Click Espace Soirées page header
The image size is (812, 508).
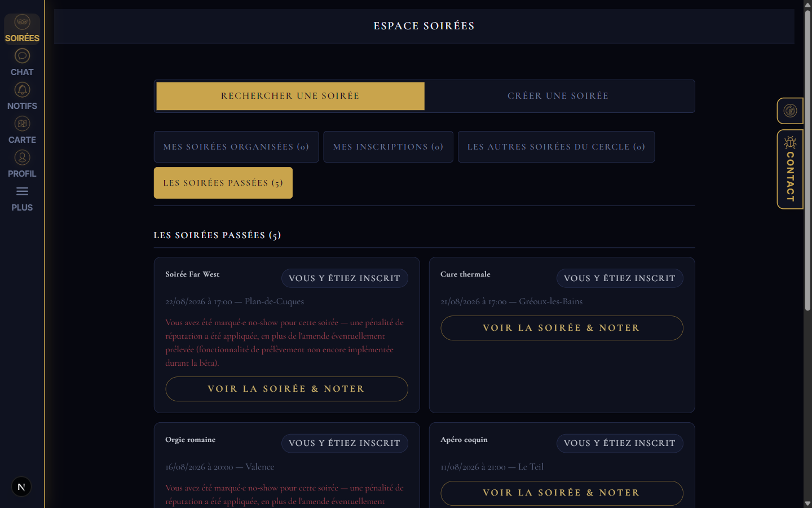tap(424, 26)
